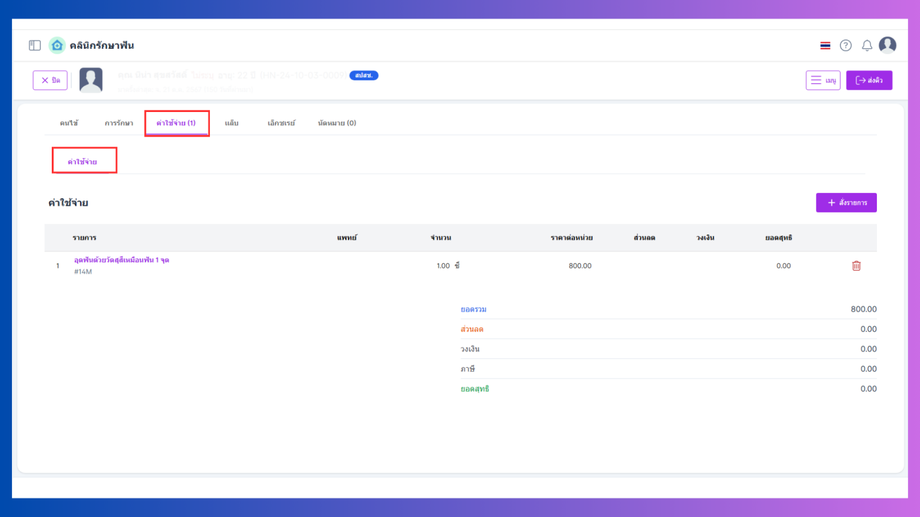Close the patient record with ปิด button

50,80
